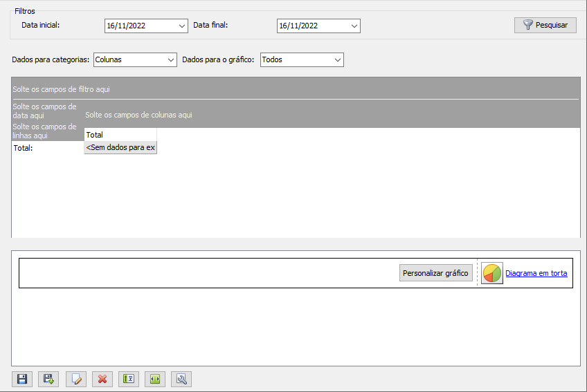Viewport: 587px width, 392px height.
Task: Click the 'Dados para categorias:' label
Action: click(x=51, y=60)
